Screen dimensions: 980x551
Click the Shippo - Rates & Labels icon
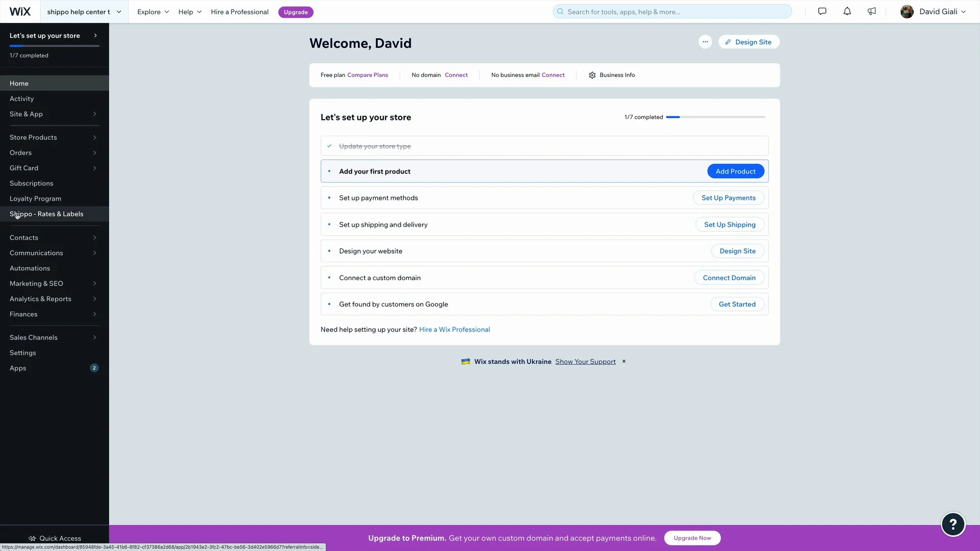pos(46,213)
